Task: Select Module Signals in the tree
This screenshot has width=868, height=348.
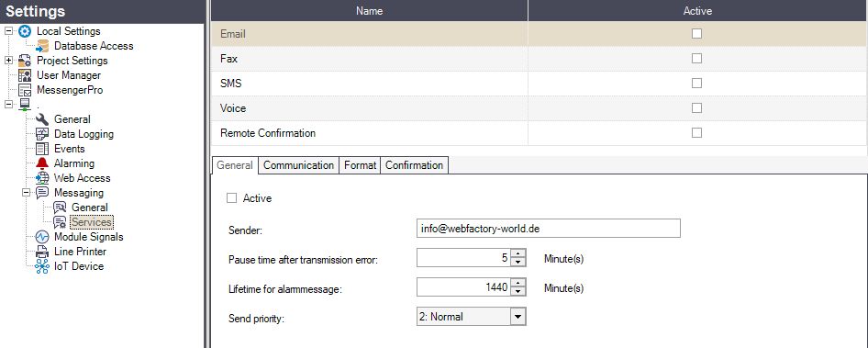Action: [x=89, y=237]
